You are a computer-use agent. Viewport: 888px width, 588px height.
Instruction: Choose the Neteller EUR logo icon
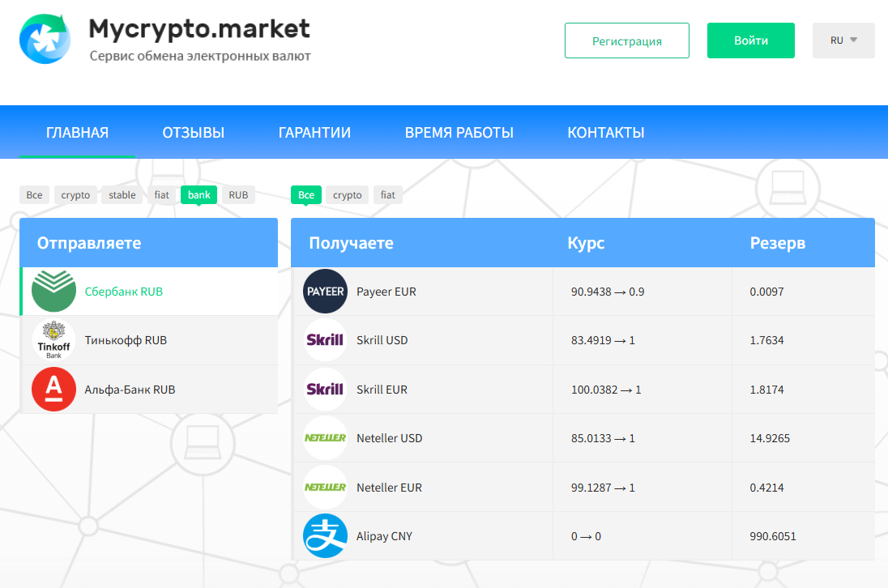[325, 488]
